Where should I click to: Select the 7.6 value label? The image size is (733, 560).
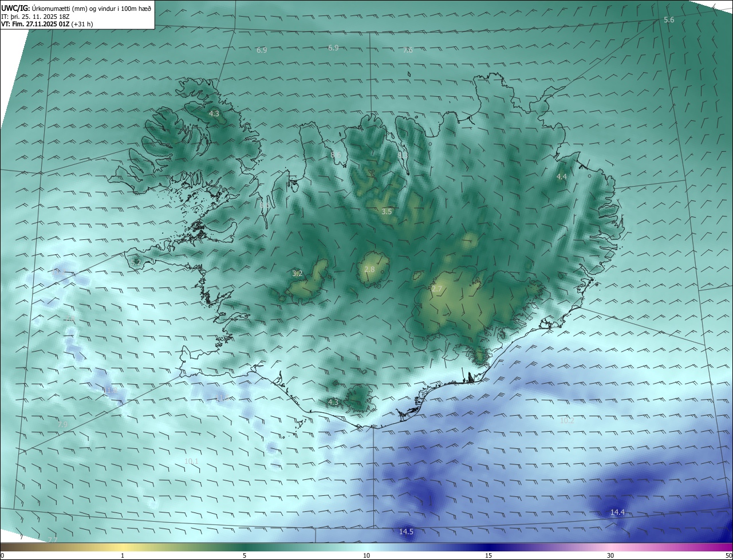408,50
